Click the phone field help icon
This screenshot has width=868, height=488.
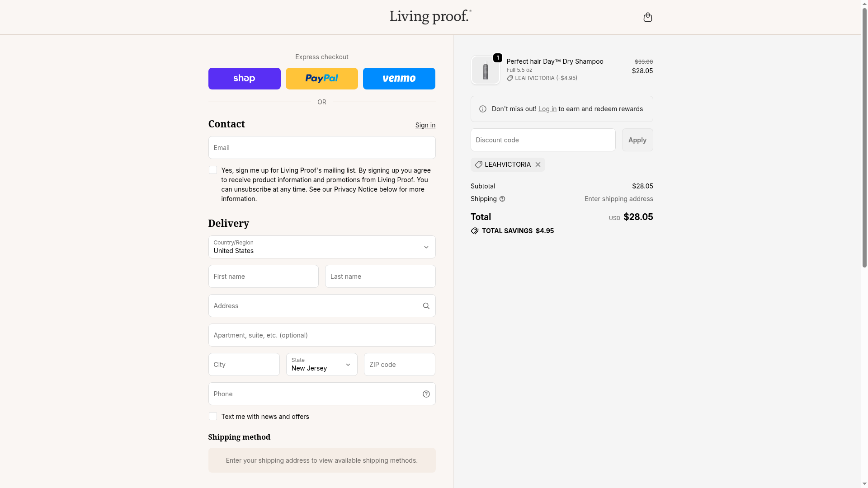(426, 394)
